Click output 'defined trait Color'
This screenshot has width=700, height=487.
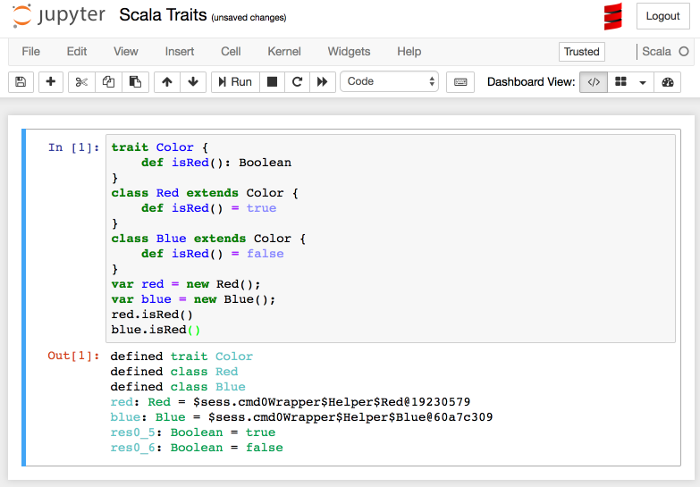(x=182, y=356)
